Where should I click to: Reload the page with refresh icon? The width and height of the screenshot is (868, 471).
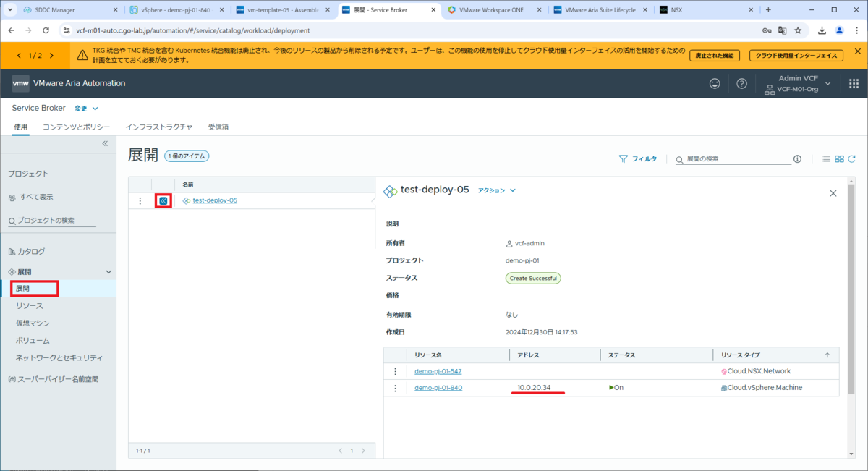(x=46, y=30)
